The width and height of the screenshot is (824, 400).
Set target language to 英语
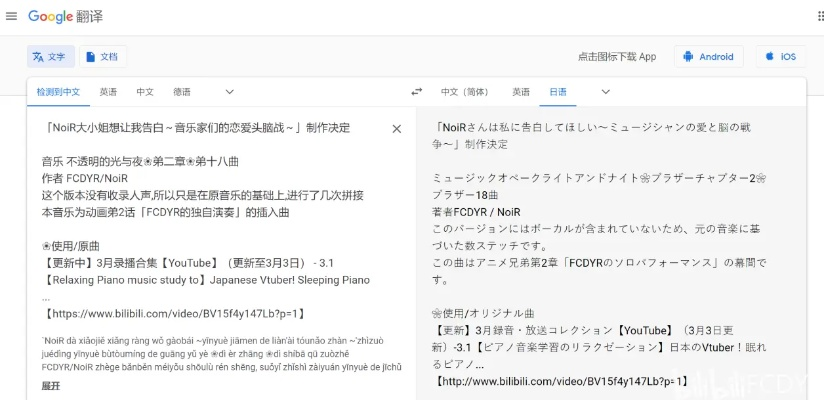521,92
